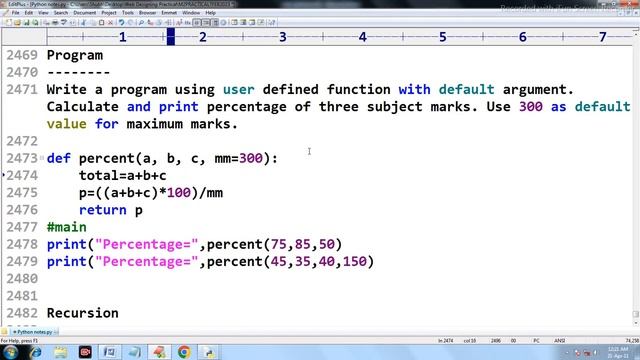Image resolution: width=640 pixels, height=360 pixels.
Task: Click 'PC' file format in the status bar
Action: coord(536,340)
